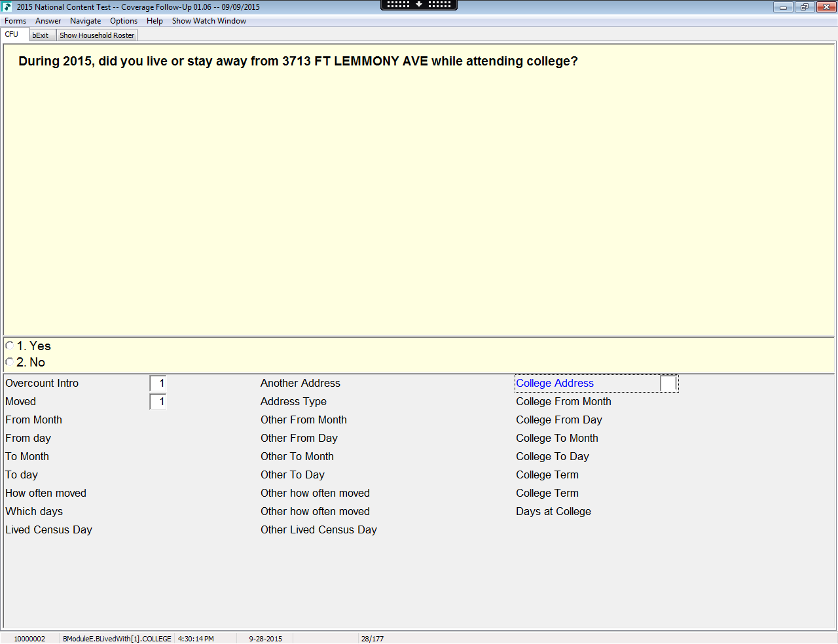The image size is (838, 644).
Task: Open the Show Household Roster tab
Action: (97, 35)
